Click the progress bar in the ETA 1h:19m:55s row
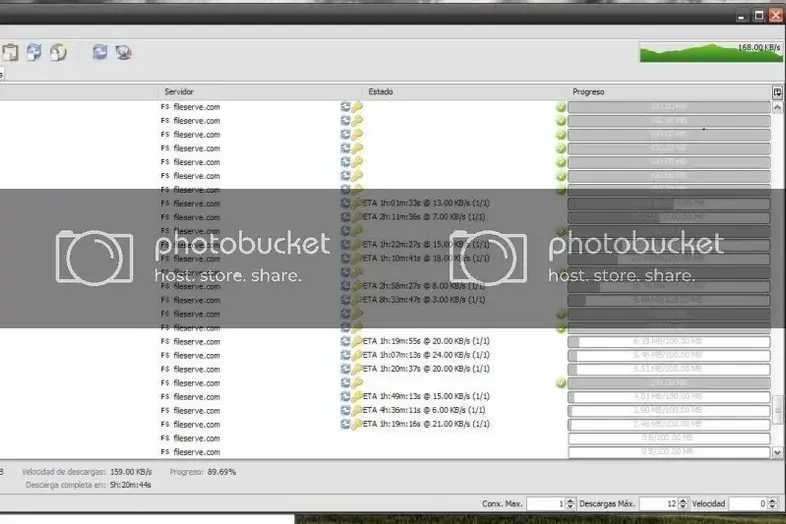The height and width of the screenshot is (524, 786). tap(669, 342)
